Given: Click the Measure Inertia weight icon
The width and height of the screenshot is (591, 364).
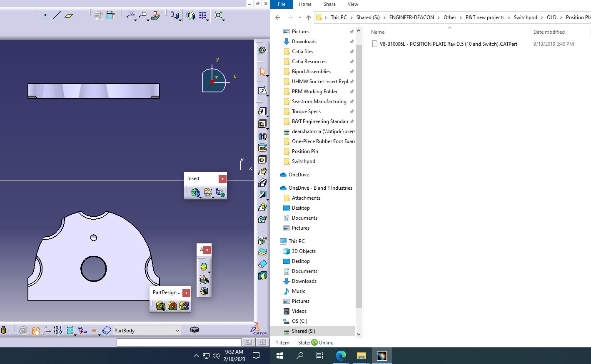Looking at the screenshot, I should pos(4,330).
